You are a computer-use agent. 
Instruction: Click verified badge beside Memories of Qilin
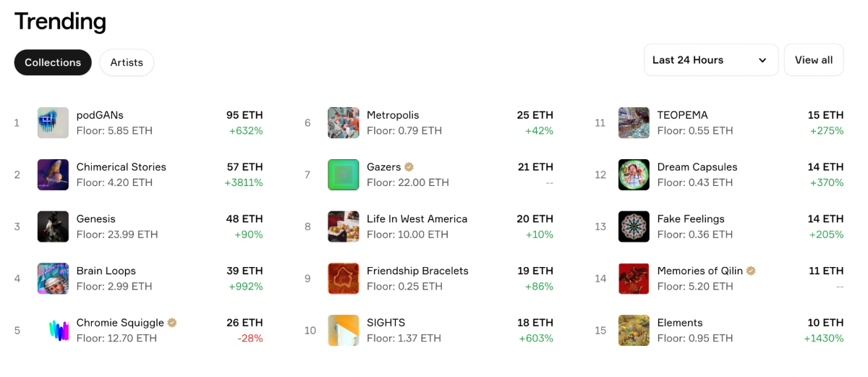[751, 271]
